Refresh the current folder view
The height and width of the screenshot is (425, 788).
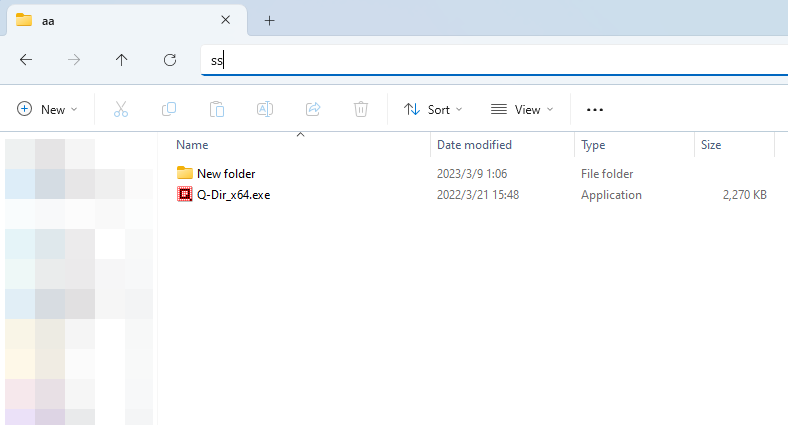[x=170, y=60]
